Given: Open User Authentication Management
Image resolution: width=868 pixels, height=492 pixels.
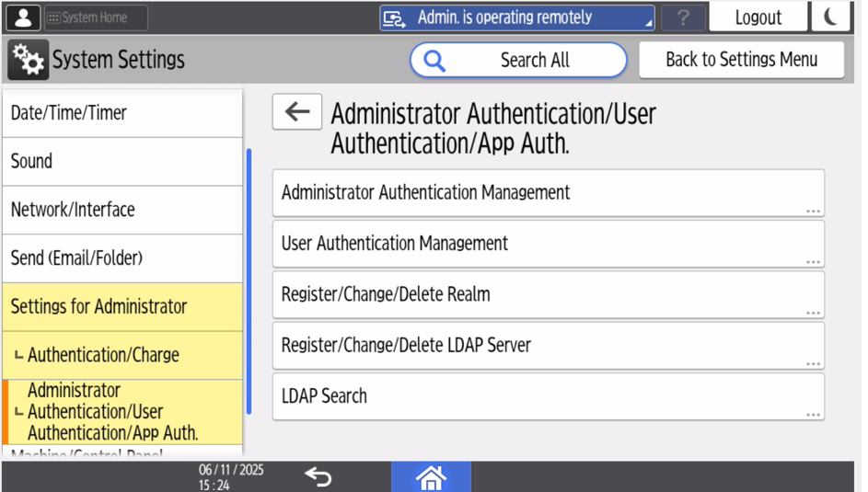Looking at the screenshot, I should 548,244.
